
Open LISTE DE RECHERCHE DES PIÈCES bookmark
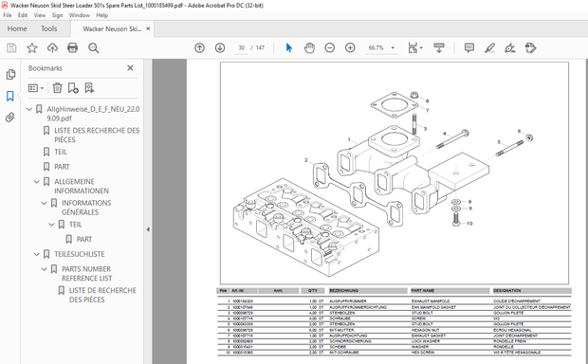click(x=102, y=295)
